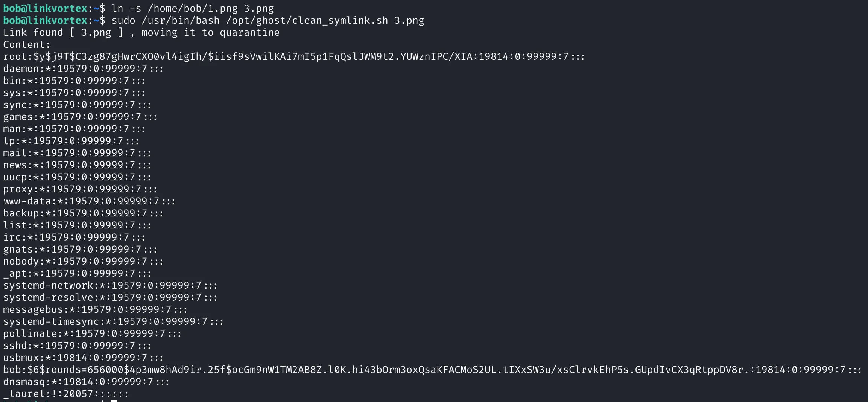The width and height of the screenshot is (868, 402).
Task: Click the dnsmasq shadow entry
Action: click(x=86, y=382)
